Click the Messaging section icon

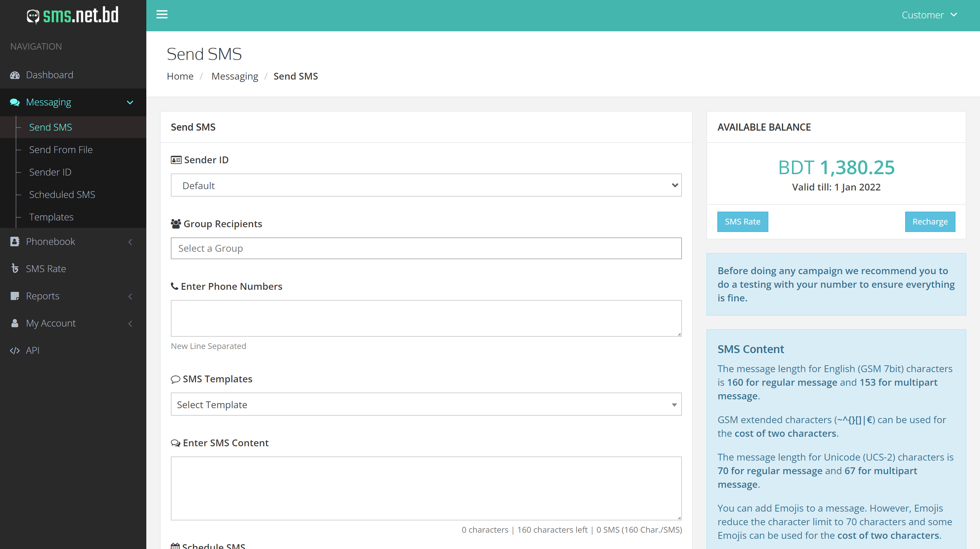[x=15, y=102]
